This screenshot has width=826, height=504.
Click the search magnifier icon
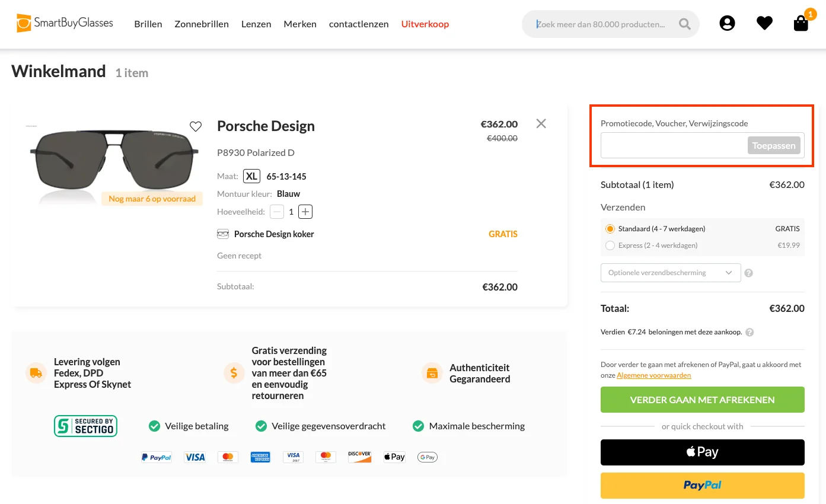(x=684, y=24)
